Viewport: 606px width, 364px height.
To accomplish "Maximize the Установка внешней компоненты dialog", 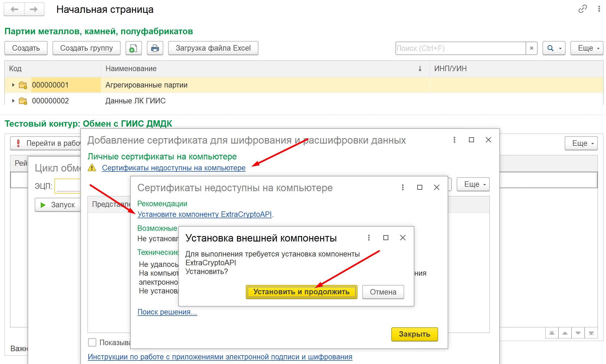I will 386,238.
